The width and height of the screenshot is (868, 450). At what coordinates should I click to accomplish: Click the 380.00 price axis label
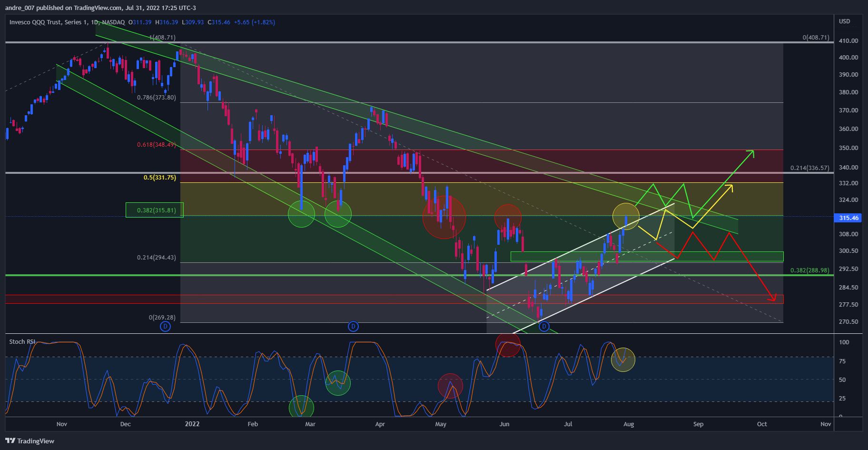[x=848, y=92]
